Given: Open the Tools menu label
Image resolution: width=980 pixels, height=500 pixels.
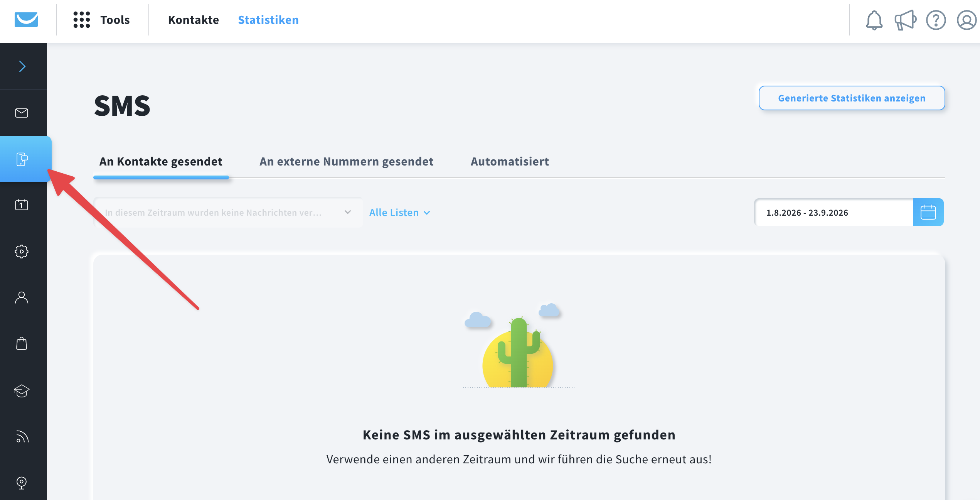Looking at the screenshot, I should 115,20.
